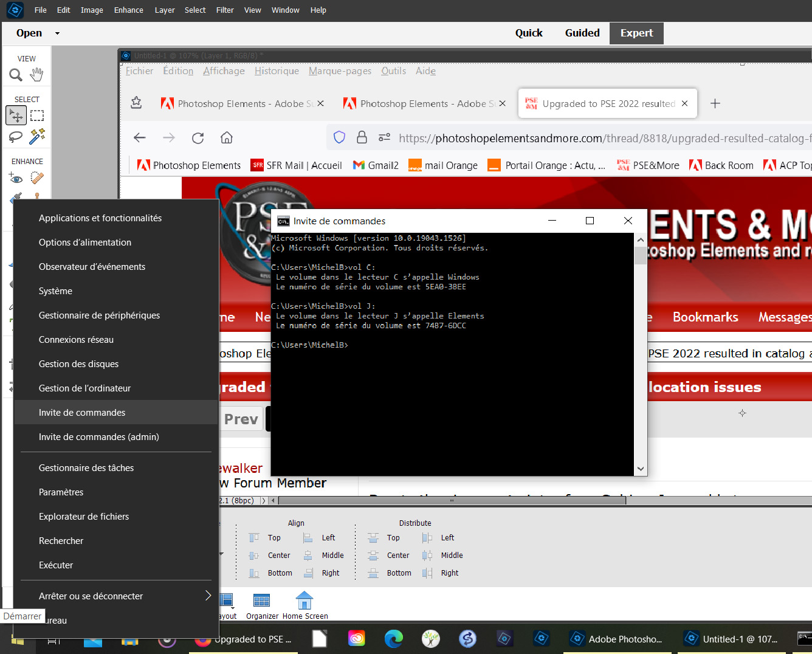Open the Window menu
Viewport: 812px width, 654px height.
[x=286, y=10]
